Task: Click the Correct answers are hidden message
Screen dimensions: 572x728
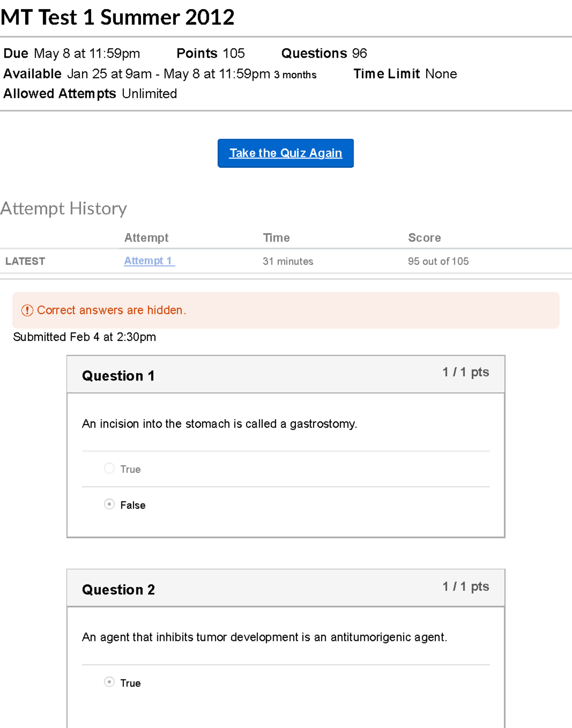Action: 112,310
